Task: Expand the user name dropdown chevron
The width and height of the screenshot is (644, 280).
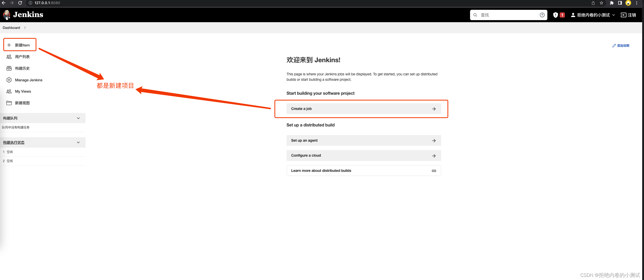Action: (x=614, y=15)
